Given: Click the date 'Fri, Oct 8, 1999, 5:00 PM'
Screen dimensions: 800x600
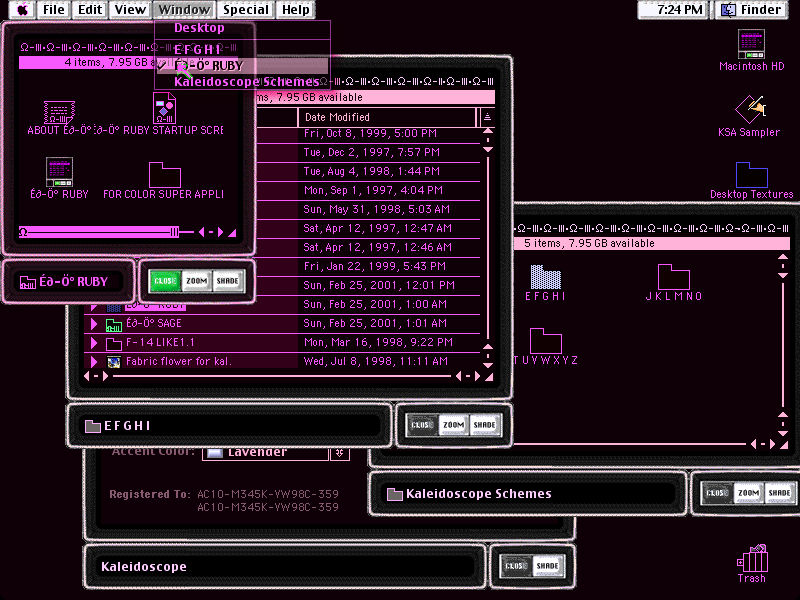Looking at the screenshot, I should (370, 134).
